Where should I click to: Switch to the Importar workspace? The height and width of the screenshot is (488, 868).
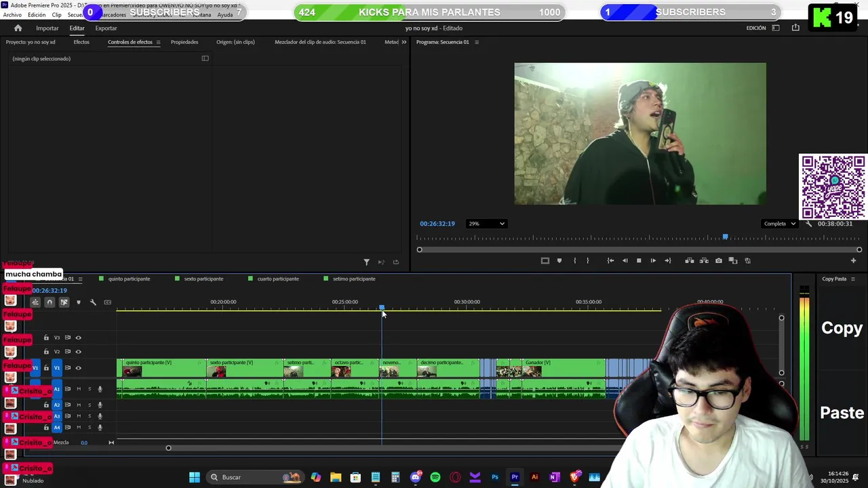point(47,28)
